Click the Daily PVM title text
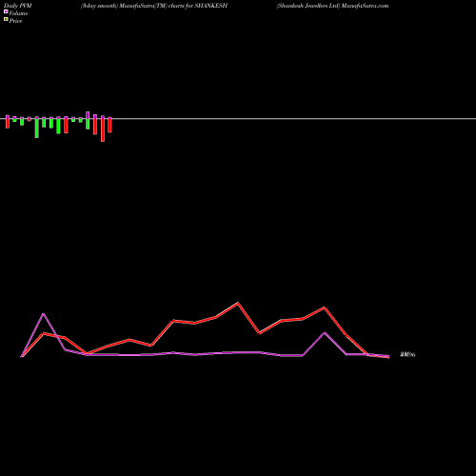The height and width of the screenshot is (476, 476). [x=18, y=6]
